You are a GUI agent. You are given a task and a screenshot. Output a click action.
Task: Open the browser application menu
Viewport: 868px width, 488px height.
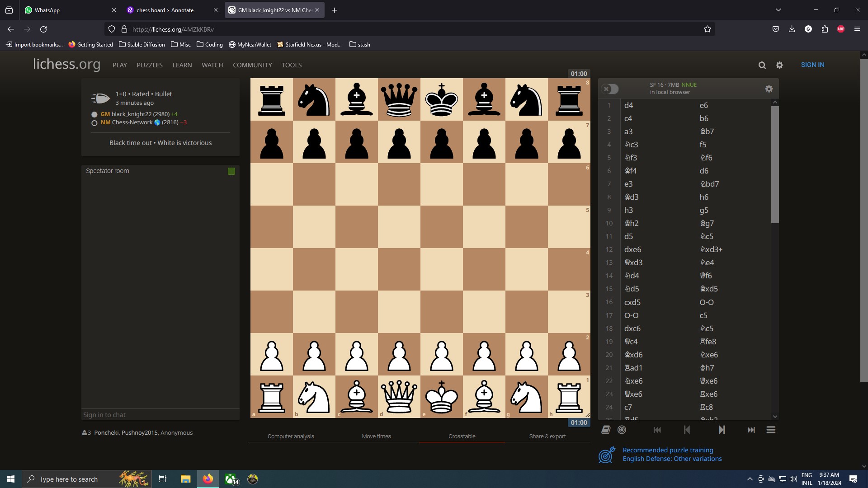(857, 29)
